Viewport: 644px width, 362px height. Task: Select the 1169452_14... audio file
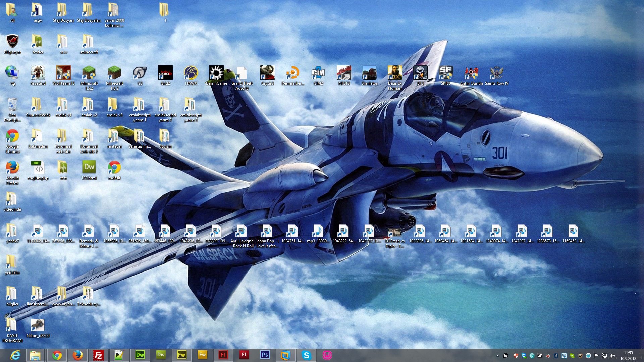pos(573,233)
